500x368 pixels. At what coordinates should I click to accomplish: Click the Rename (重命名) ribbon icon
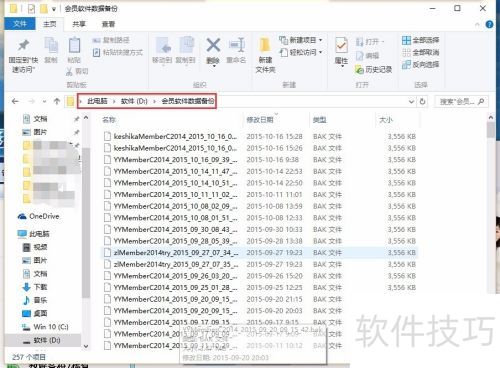[237, 45]
